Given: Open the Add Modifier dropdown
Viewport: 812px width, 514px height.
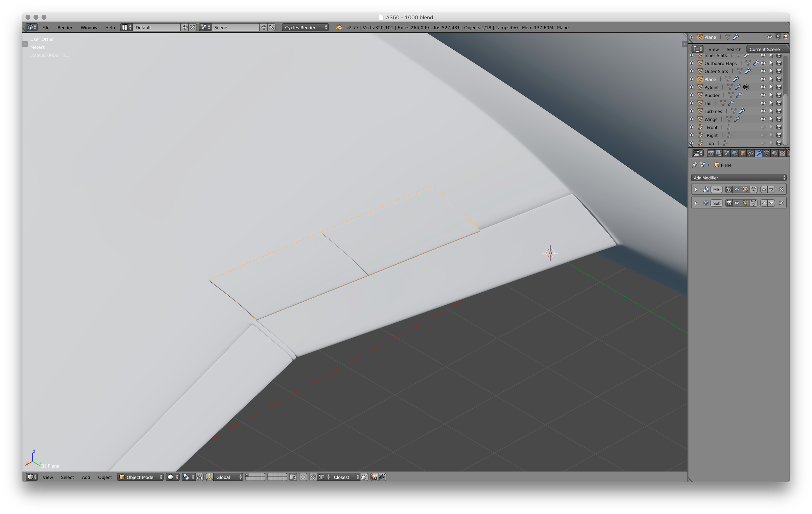Looking at the screenshot, I should tap(739, 178).
